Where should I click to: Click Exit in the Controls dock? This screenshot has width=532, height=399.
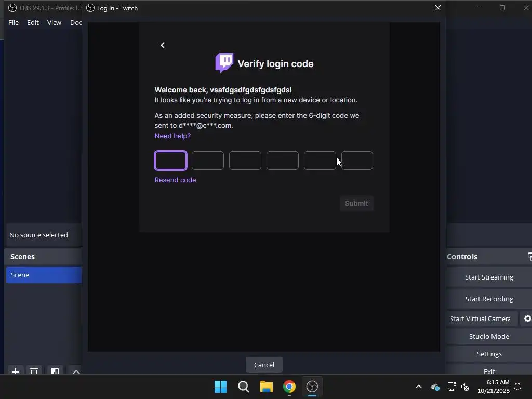(489, 371)
